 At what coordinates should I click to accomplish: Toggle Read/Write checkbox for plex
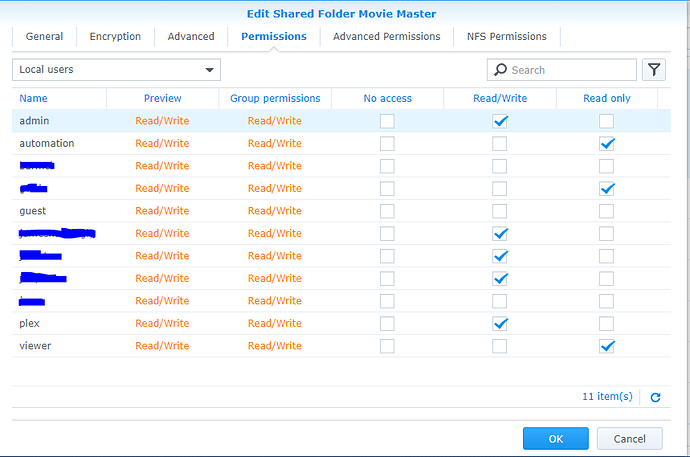pos(500,324)
